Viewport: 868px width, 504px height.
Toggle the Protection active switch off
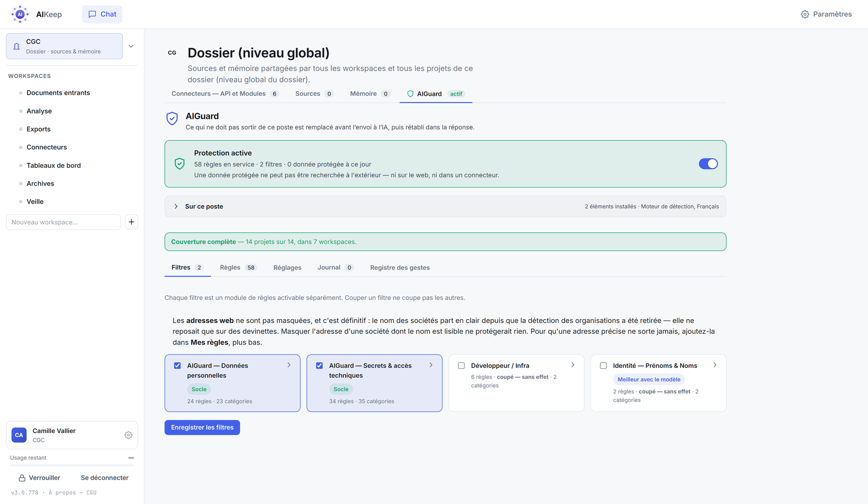pyautogui.click(x=708, y=164)
